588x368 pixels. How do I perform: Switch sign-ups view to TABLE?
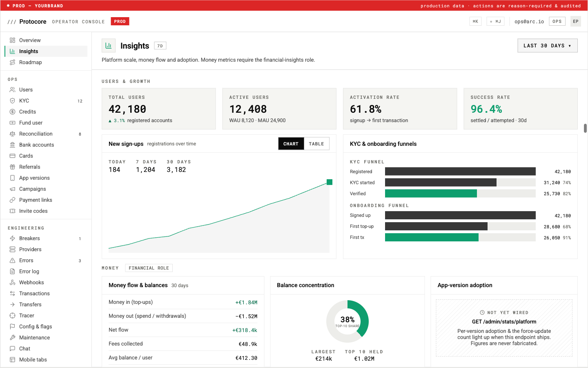(x=316, y=144)
